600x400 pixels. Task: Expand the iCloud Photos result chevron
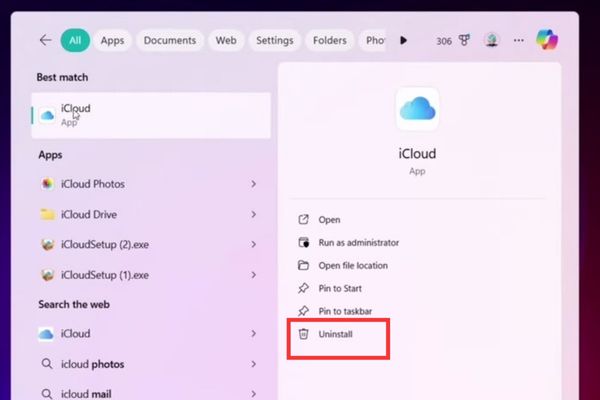click(x=254, y=184)
